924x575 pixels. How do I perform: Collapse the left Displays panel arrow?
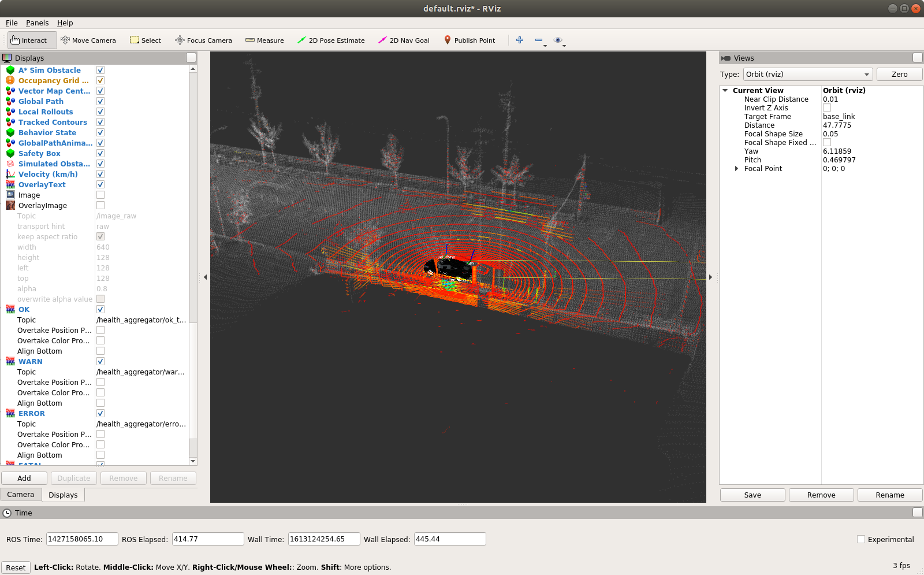206,277
